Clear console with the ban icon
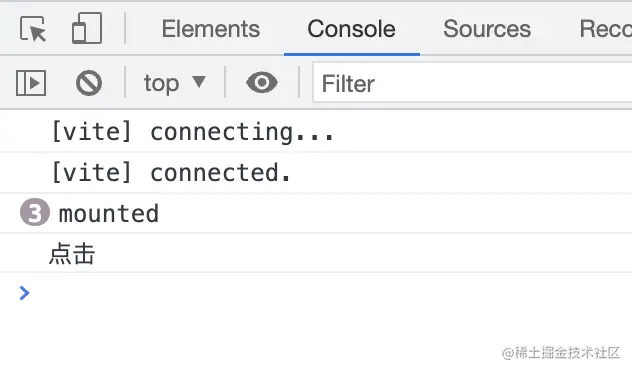Image resolution: width=632 pixels, height=372 pixels. pos(89,83)
